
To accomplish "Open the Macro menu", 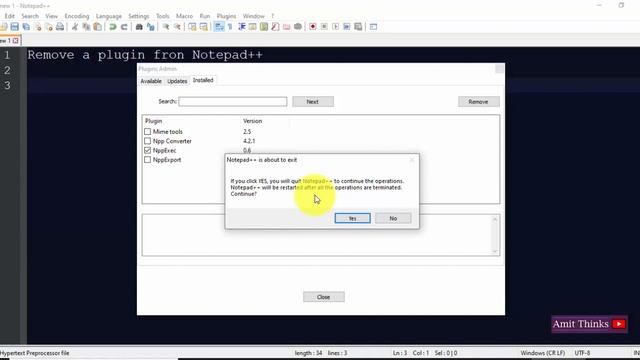I will point(184,16).
